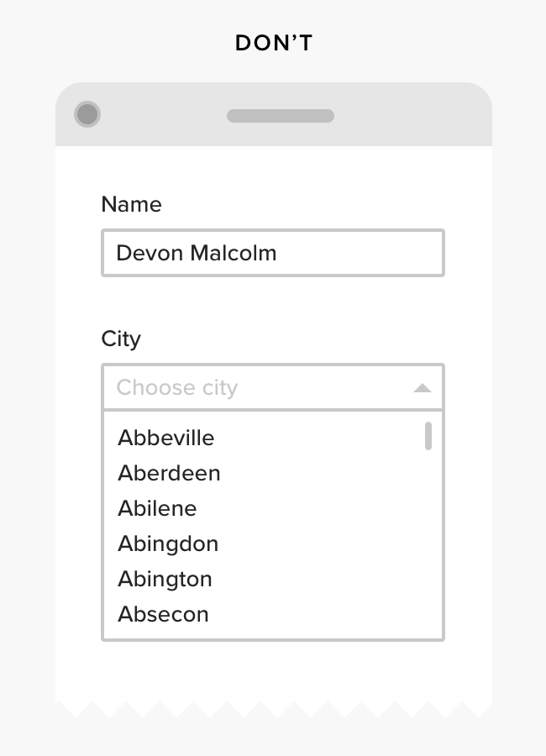Click the Choose city combo box placeholder
The width and height of the screenshot is (546, 756).
click(177, 388)
